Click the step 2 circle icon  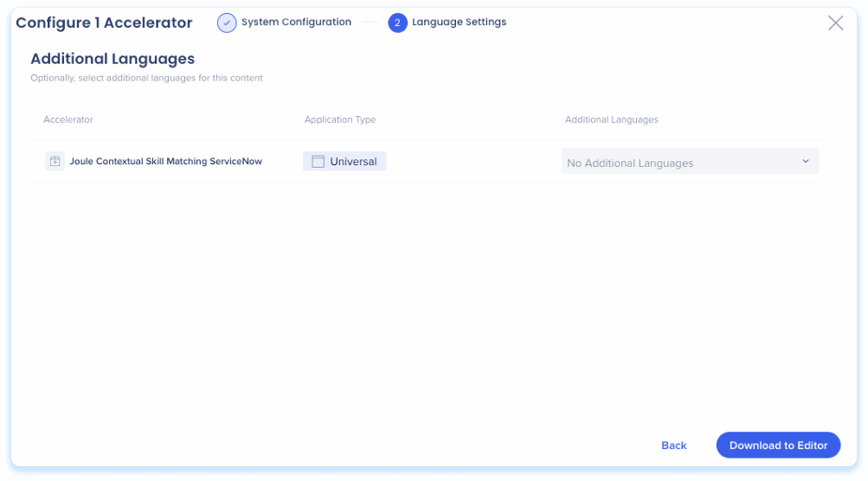[397, 23]
